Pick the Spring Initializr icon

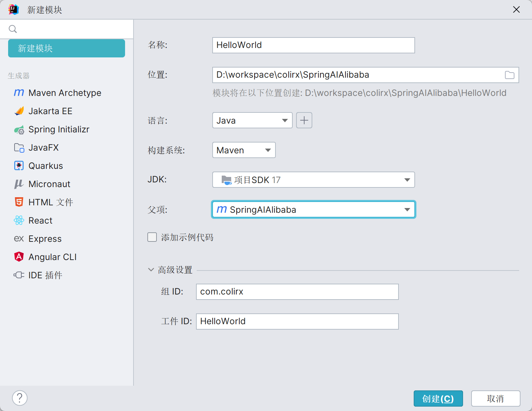pyautogui.click(x=19, y=130)
